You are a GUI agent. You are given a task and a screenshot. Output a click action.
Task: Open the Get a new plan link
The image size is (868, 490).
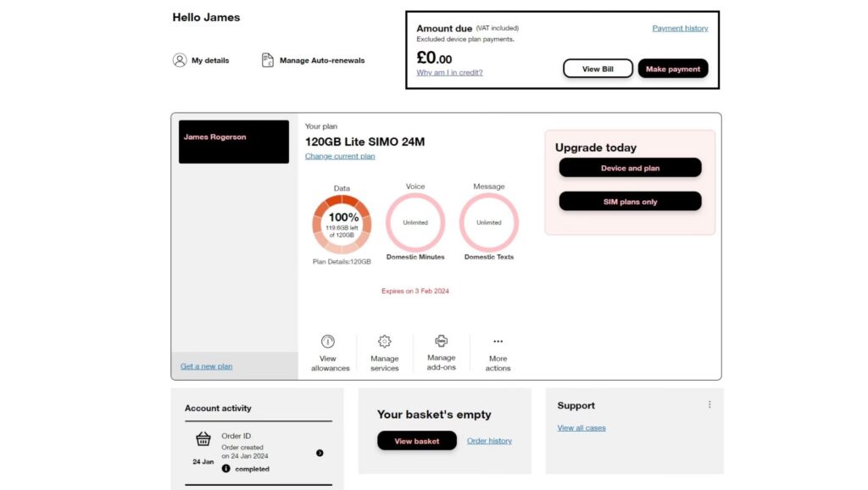click(x=206, y=366)
